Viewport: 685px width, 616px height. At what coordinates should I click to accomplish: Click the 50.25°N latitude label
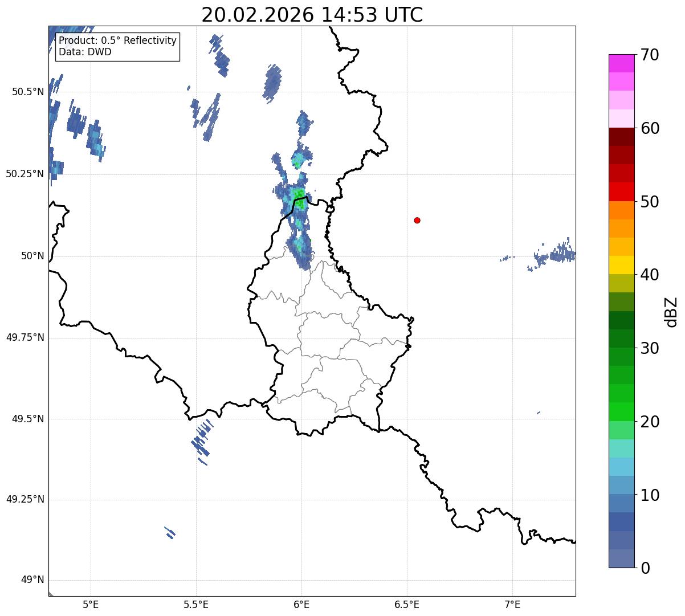coord(25,174)
